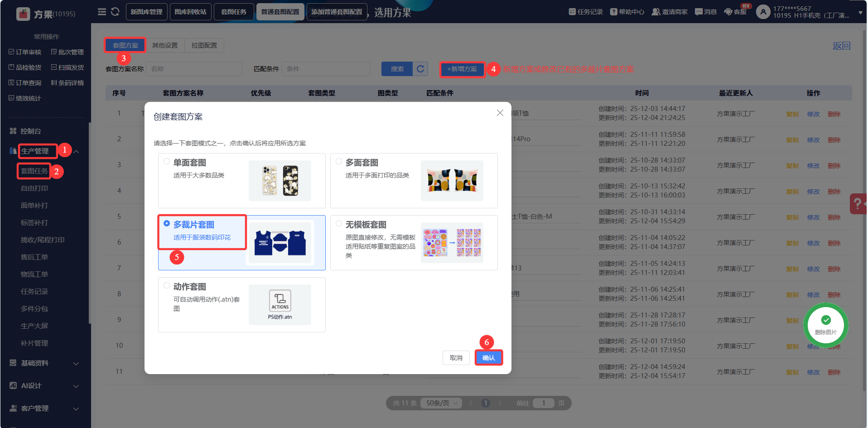Image resolution: width=868 pixels, height=428 pixels.
Task: Select the 无模板套图 radio option
Action: click(339, 224)
